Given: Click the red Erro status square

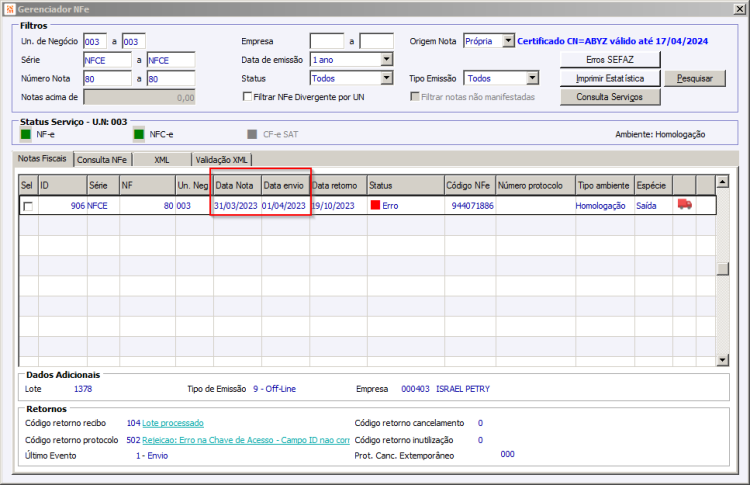Looking at the screenshot, I should click(375, 205).
